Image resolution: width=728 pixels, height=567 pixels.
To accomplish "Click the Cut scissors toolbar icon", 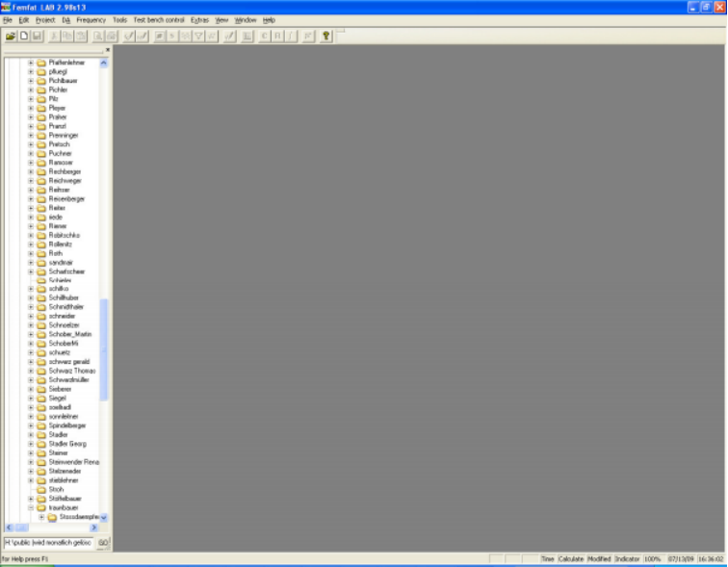I will pos(54,37).
